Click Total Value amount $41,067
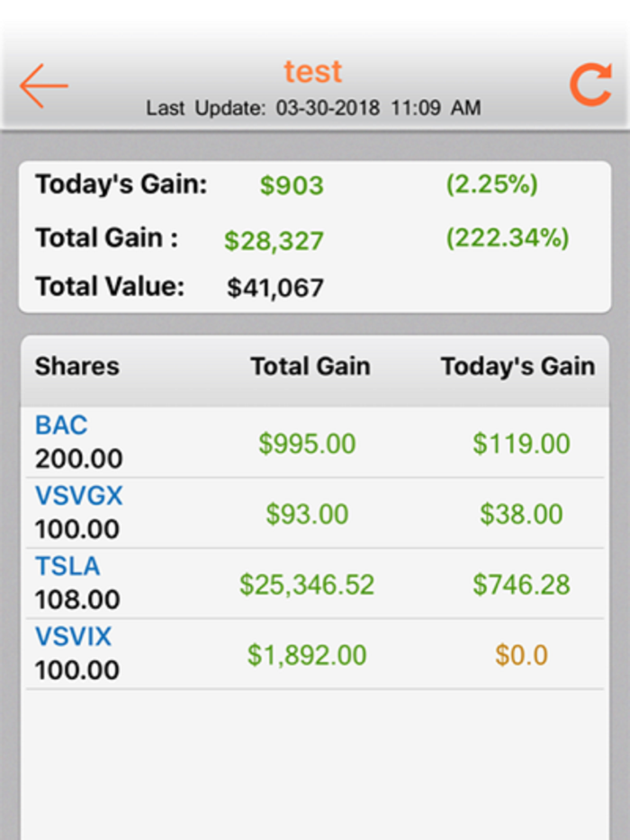Viewport: 630px width, 840px height. click(x=274, y=287)
